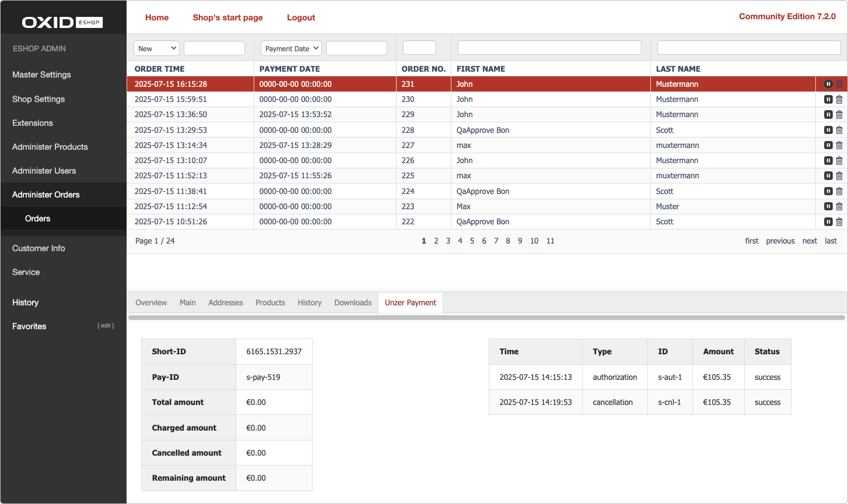This screenshot has width=848, height=504.
Task: Pause order 222 in the list
Action: tap(828, 221)
